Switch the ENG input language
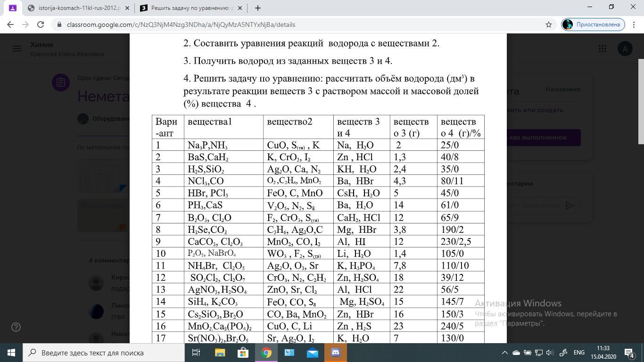 tap(579, 353)
